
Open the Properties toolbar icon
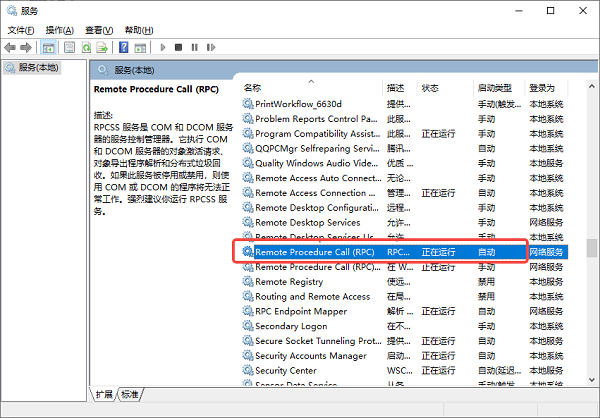(x=69, y=47)
